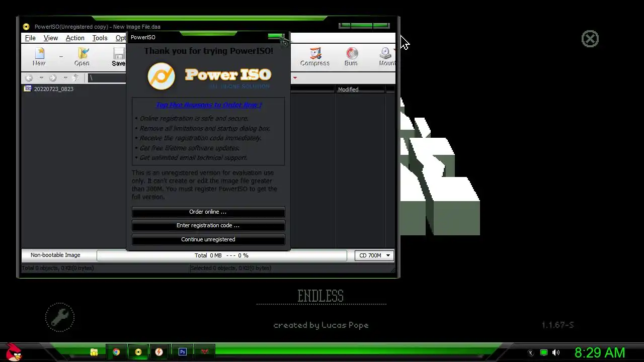Open the View menu
Image resolution: width=644 pixels, height=362 pixels.
point(51,38)
